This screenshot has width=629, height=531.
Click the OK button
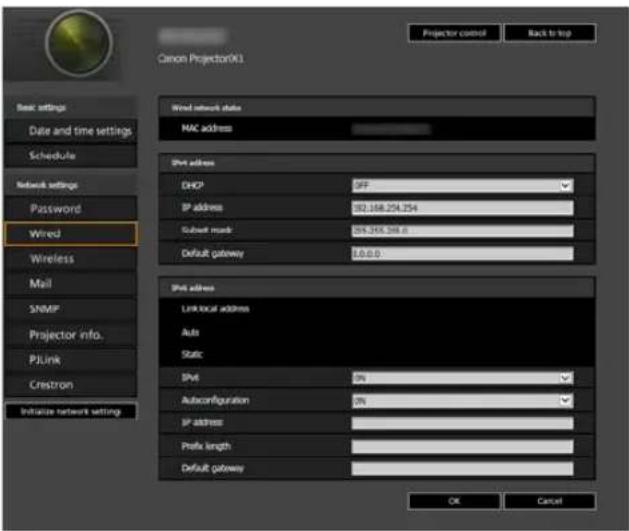(454, 501)
